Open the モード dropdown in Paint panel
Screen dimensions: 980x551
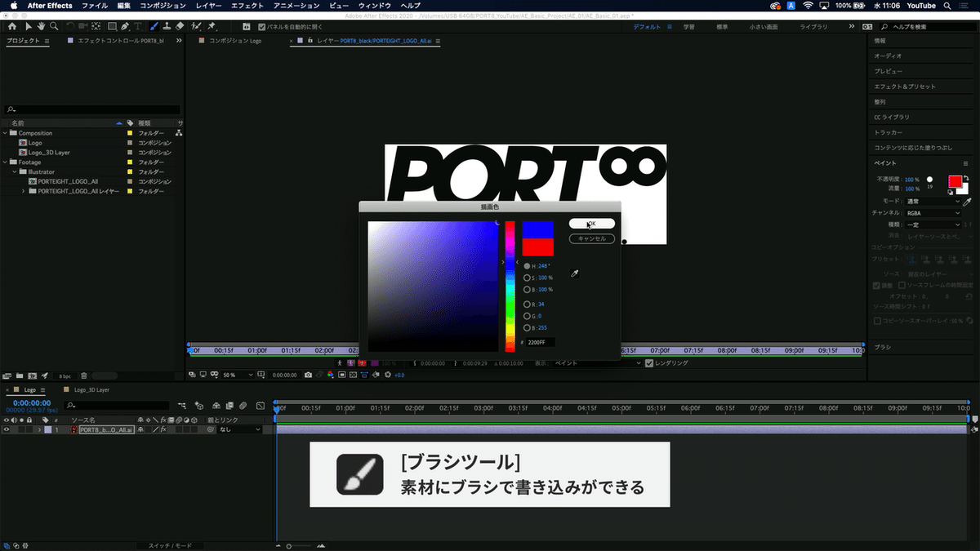pyautogui.click(x=933, y=201)
